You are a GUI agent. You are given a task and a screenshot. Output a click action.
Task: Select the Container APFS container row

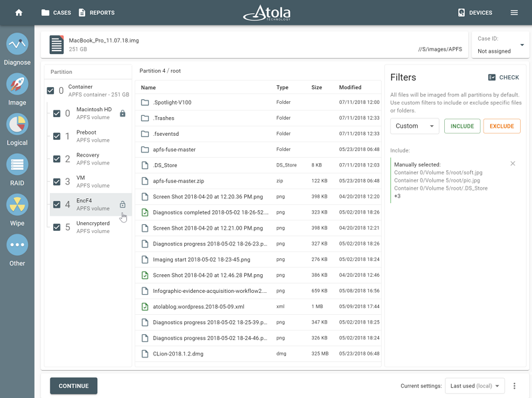pos(88,91)
